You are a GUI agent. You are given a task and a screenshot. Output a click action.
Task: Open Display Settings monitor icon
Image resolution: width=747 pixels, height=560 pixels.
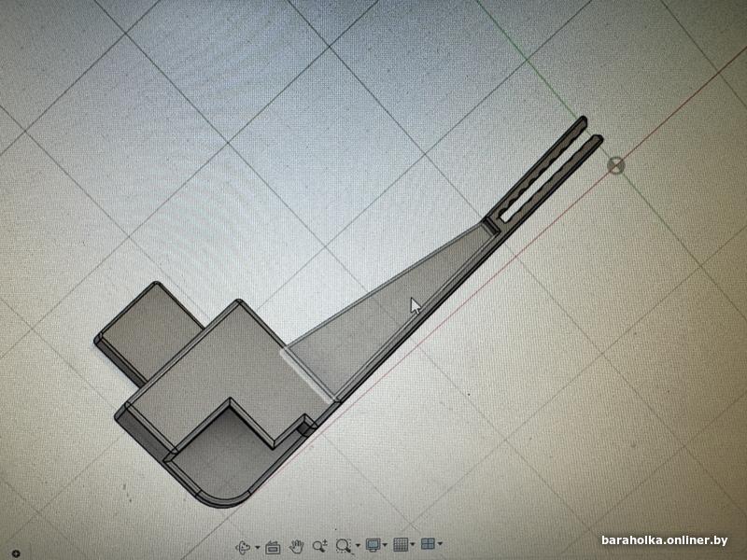coord(373,544)
